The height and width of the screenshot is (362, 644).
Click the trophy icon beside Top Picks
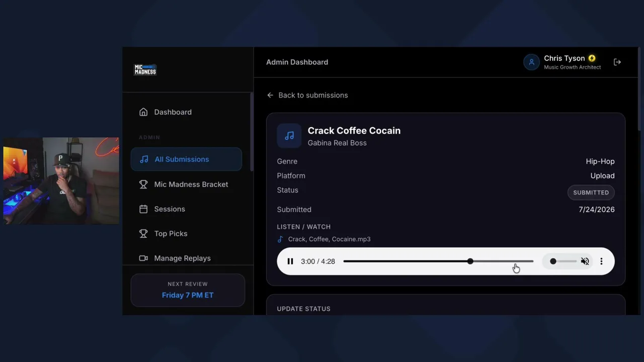[x=143, y=234]
